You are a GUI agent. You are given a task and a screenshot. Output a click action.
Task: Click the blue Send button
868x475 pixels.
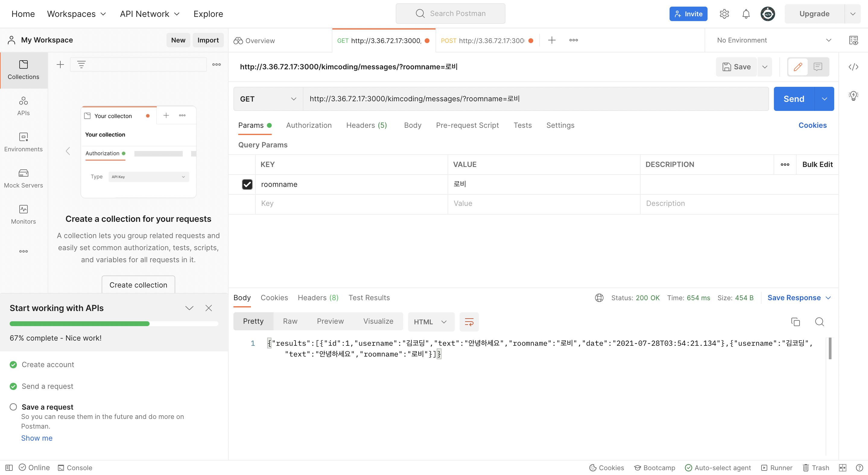pyautogui.click(x=794, y=99)
